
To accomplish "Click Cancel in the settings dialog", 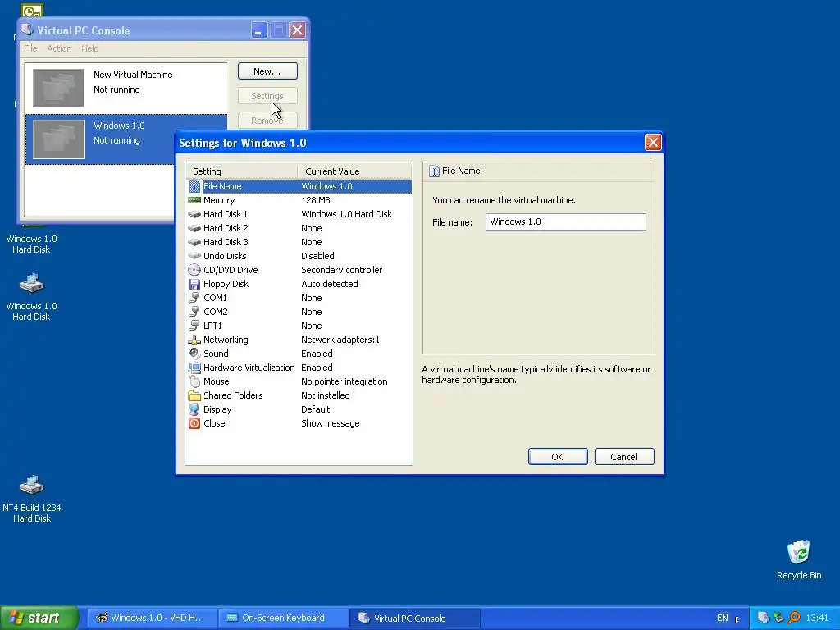I will [x=624, y=456].
